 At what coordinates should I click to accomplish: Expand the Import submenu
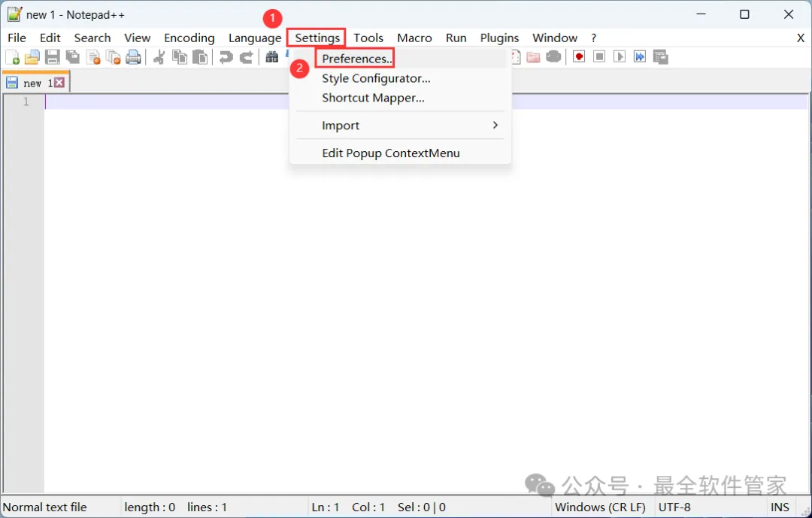point(400,126)
